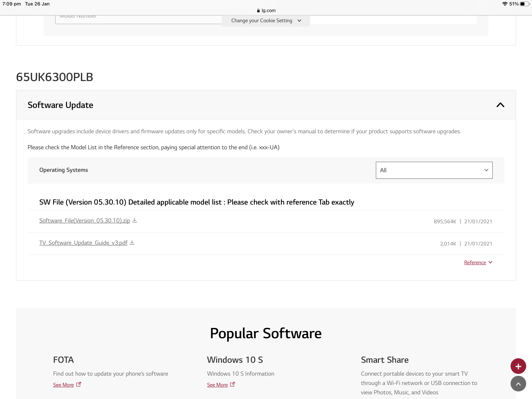Click the Smart Share title
Image resolution: width=532 pixels, height=399 pixels.
point(385,360)
